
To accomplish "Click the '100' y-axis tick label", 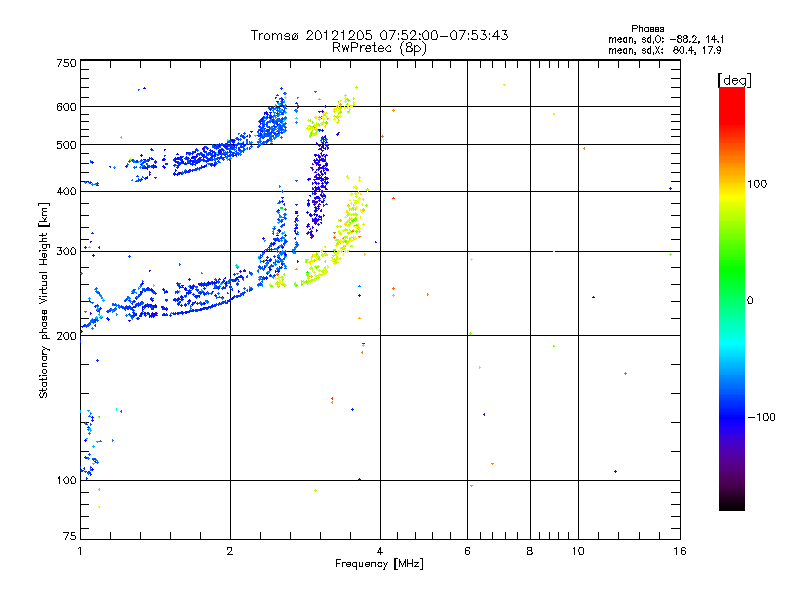I will click(67, 480).
